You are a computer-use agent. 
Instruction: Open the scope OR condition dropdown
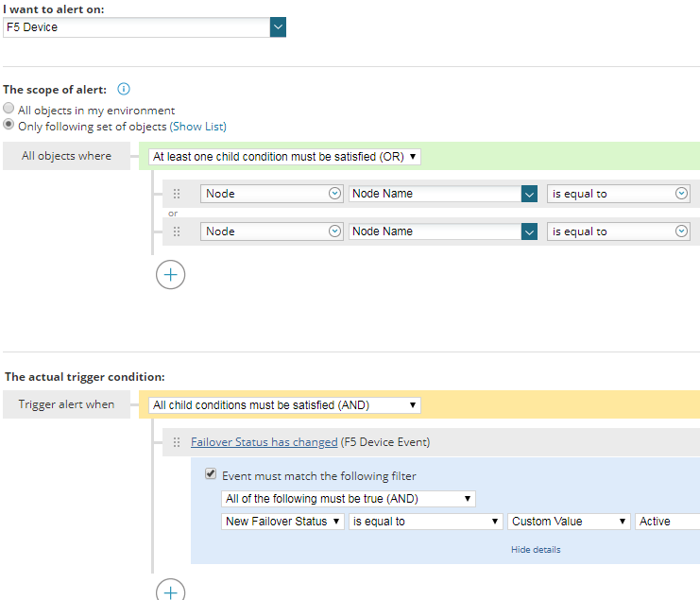pyautogui.click(x=284, y=157)
